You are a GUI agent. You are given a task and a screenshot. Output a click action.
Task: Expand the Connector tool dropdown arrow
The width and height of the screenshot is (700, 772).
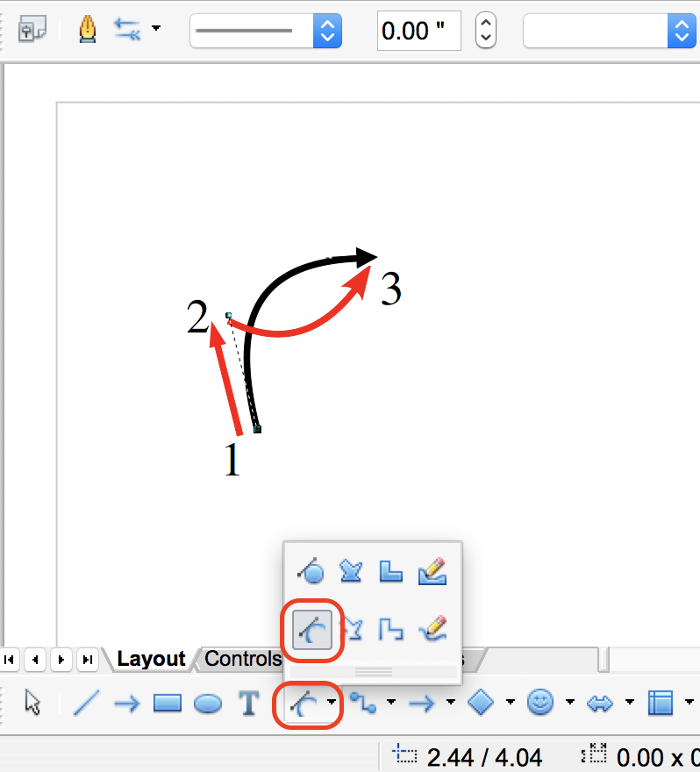pos(391,702)
